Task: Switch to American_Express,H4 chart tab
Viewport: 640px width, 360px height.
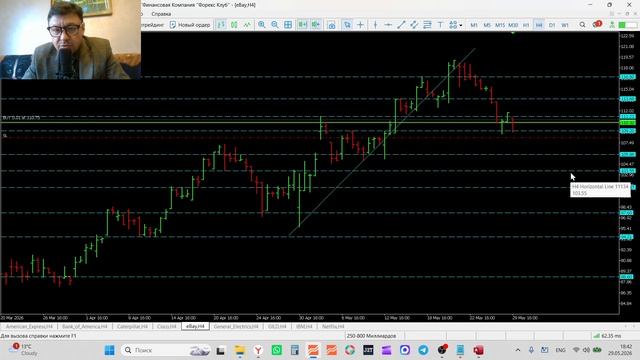Action: point(29,327)
